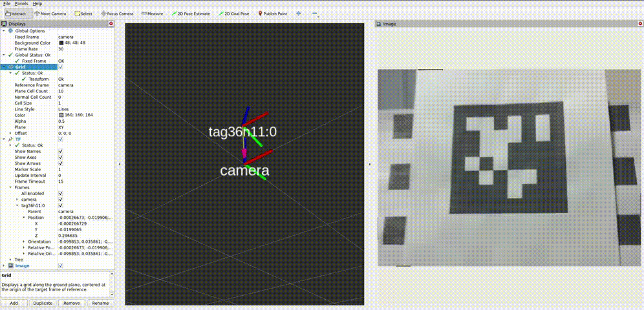Expand the Image display entry
Viewport: 644px width, 310px height.
coord(4,265)
